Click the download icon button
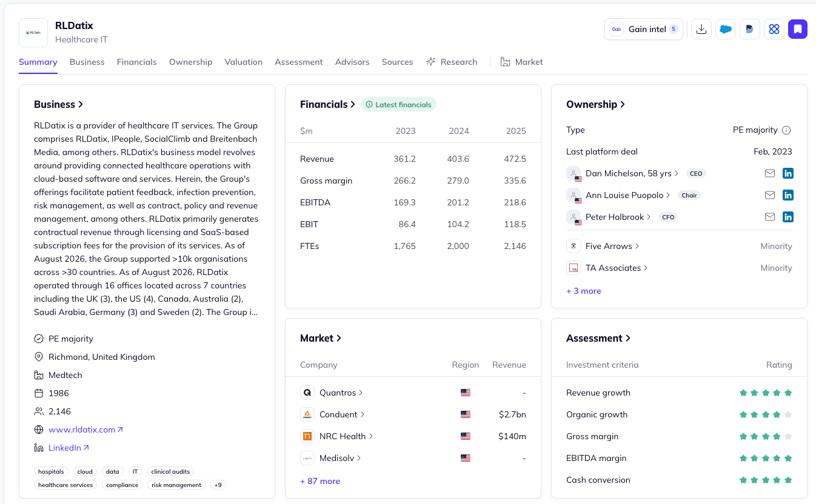 (701, 29)
